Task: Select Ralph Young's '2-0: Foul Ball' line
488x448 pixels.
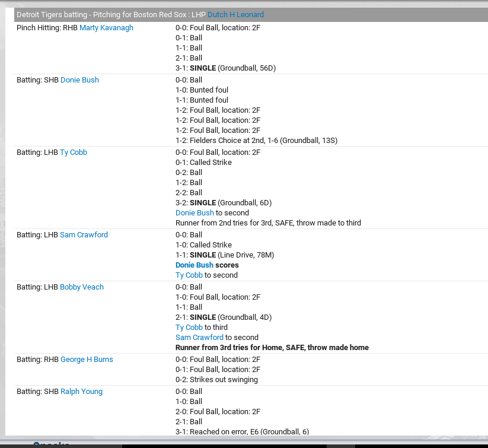Action: (218, 412)
